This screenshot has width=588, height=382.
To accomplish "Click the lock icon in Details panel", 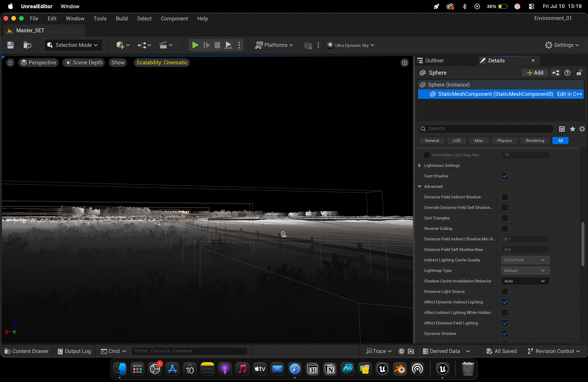I will (x=579, y=73).
